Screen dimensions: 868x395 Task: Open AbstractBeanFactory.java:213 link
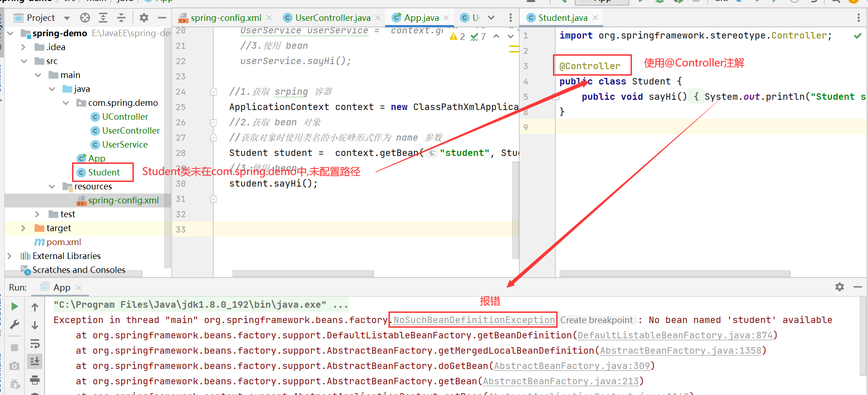click(560, 381)
